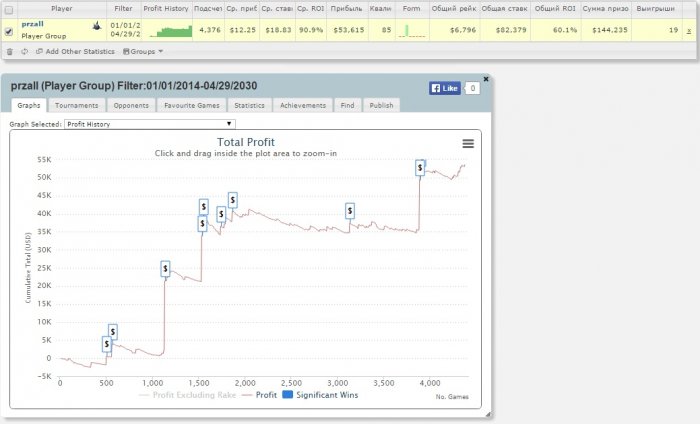The image size is (700, 424).
Task: Click the 4,376 count cell
Action: pos(210,30)
